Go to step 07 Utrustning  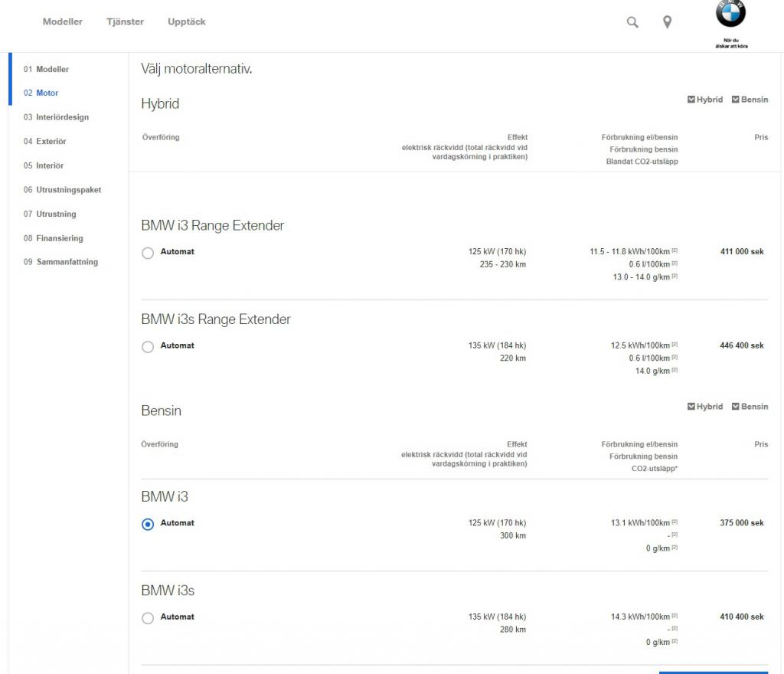click(x=50, y=214)
